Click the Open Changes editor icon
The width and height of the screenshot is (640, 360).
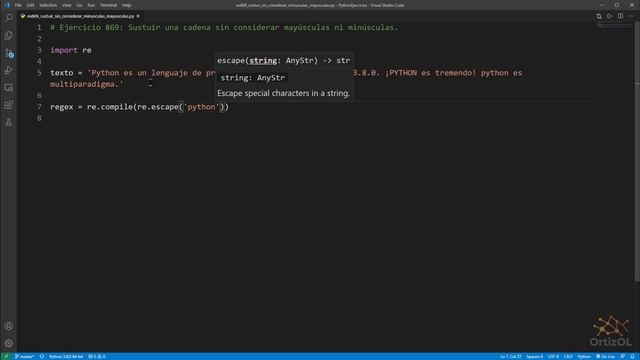[599, 16]
